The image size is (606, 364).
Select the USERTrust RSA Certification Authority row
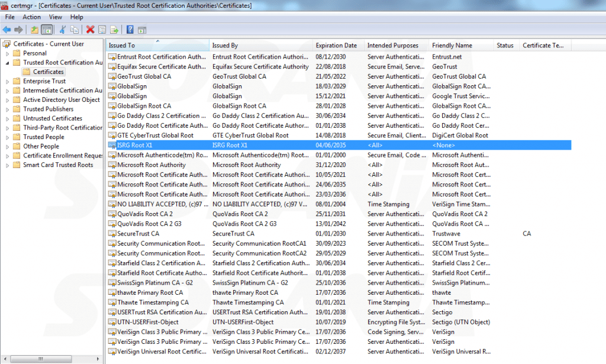339,313
